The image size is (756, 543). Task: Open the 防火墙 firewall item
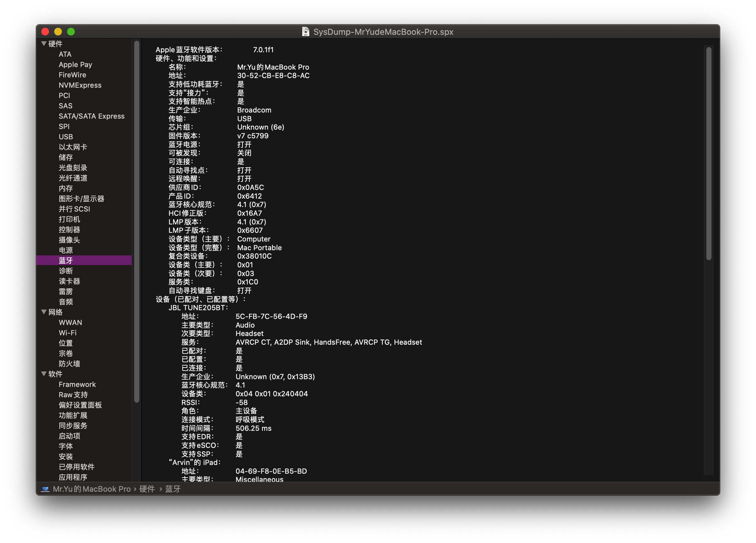coord(69,364)
